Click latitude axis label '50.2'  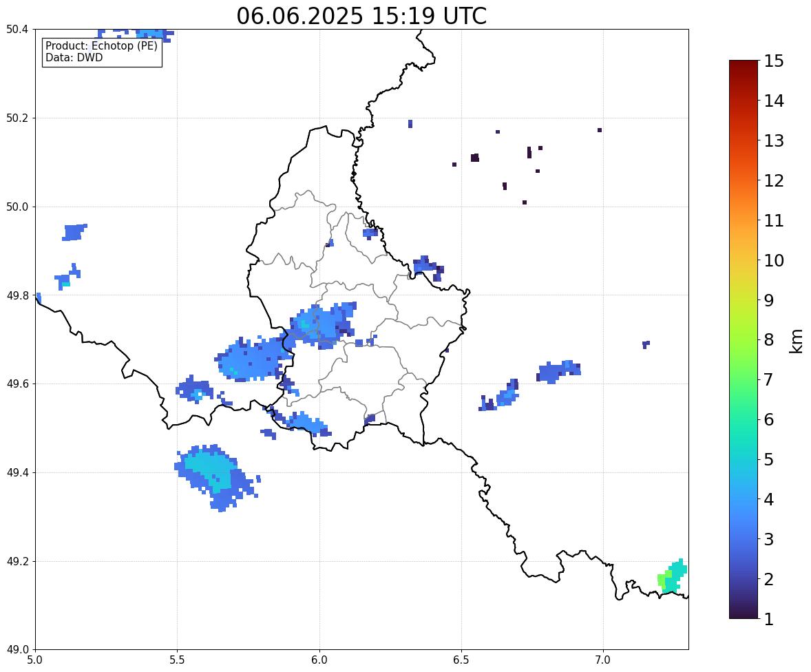tap(17, 118)
